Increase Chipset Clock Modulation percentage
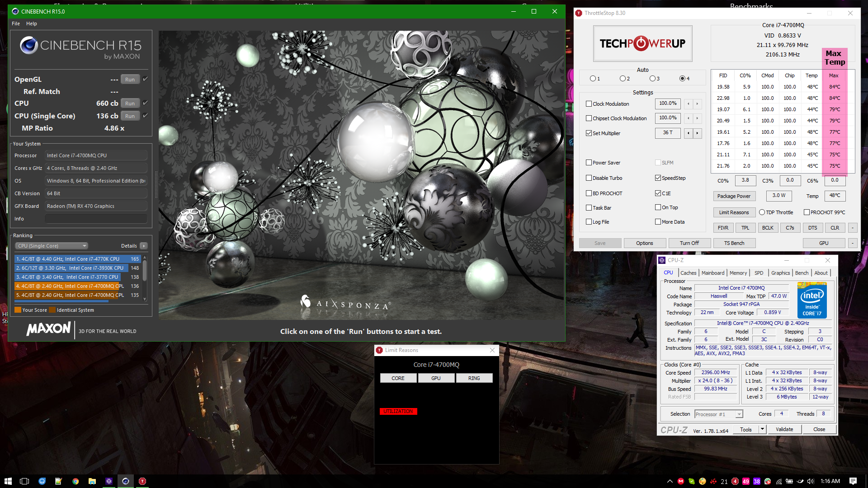 coord(697,118)
